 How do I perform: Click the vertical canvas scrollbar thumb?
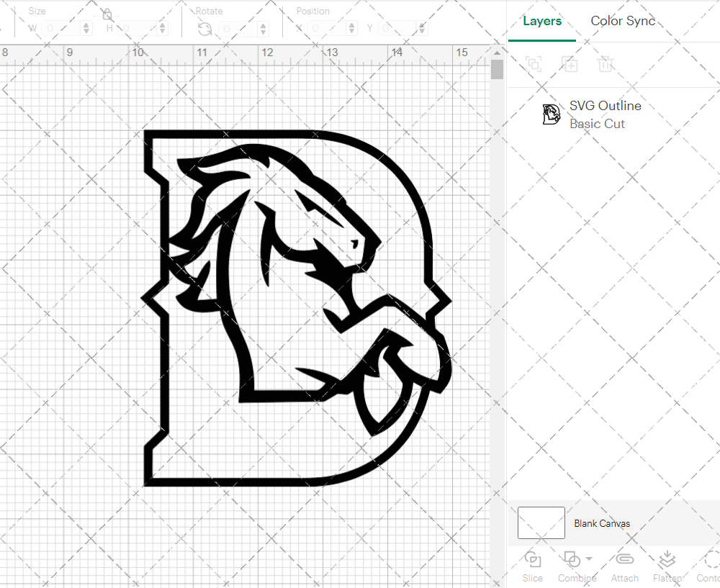click(x=497, y=70)
